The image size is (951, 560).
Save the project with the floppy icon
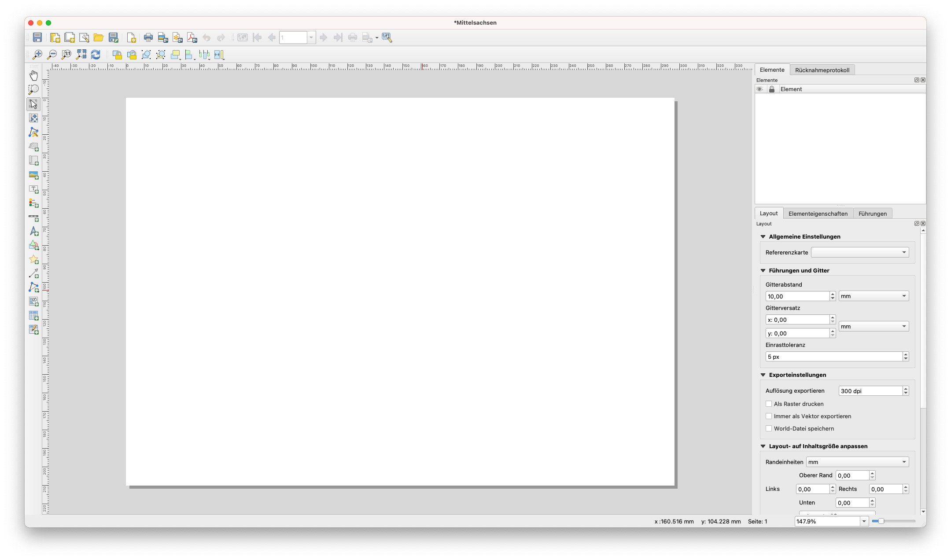37,37
